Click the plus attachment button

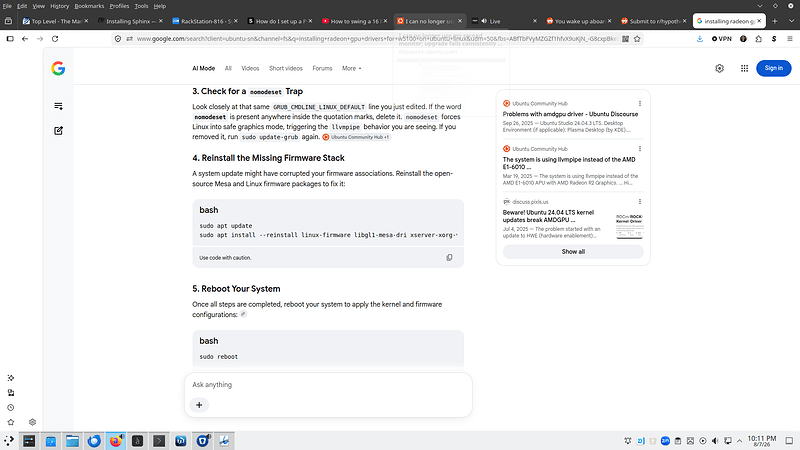(199, 405)
